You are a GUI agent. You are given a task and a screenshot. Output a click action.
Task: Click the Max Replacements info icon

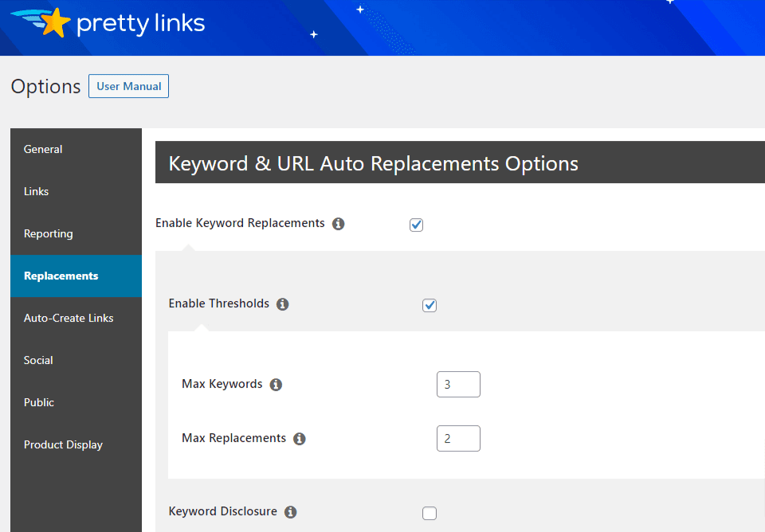click(300, 439)
